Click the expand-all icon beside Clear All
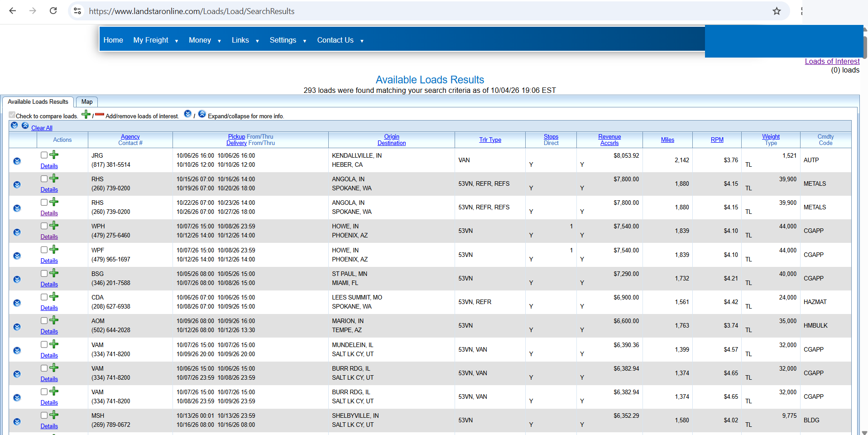Screen dimensions: 868x435 (x=14, y=126)
